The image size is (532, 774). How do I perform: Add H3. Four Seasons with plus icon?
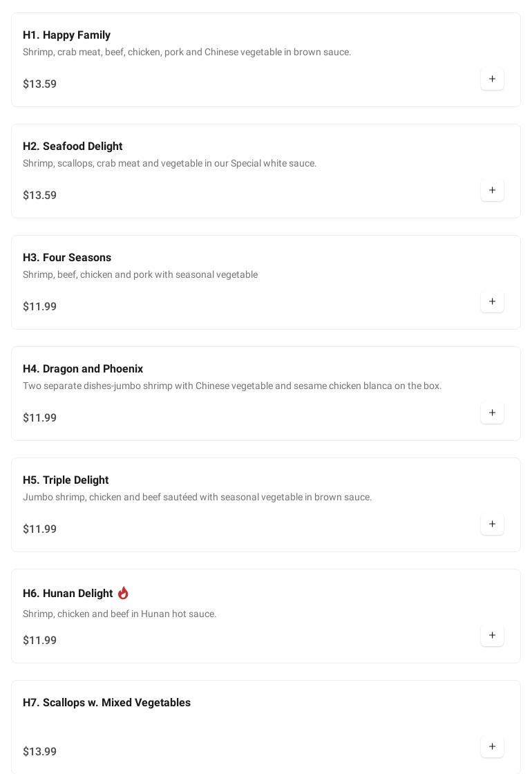[x=492, y=302]
